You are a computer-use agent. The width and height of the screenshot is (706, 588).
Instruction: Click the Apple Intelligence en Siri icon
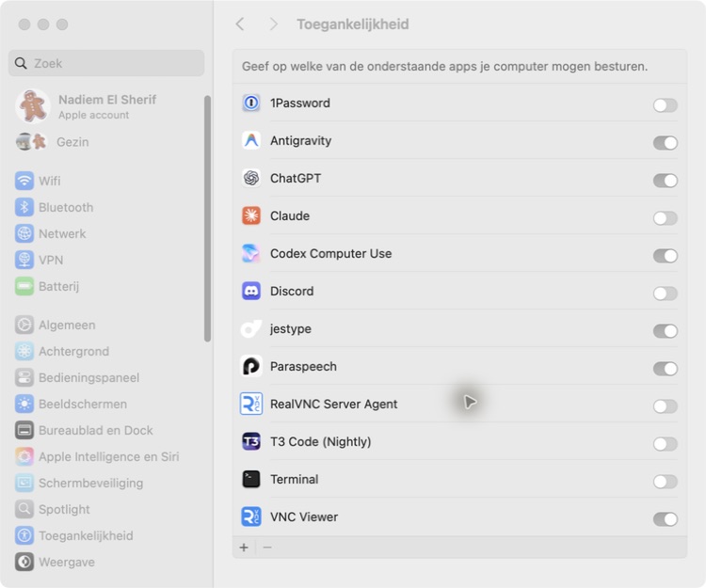coord(24,456)
